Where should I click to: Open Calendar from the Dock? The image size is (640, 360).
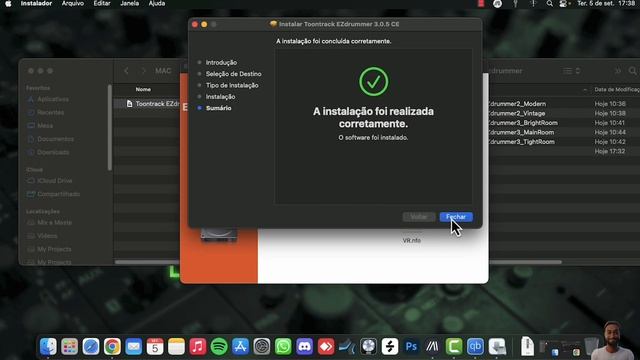[x=155, y=347]
